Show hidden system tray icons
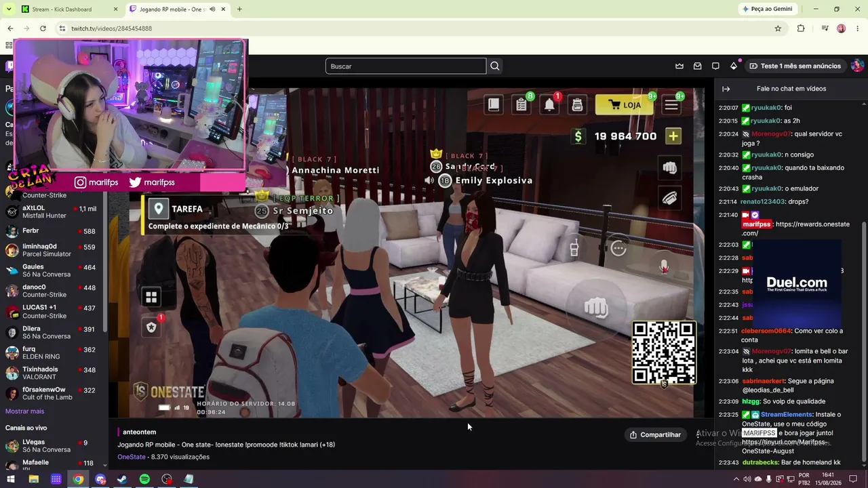Image resolution: width=868 pixels, height=488 pixels. 735,479
